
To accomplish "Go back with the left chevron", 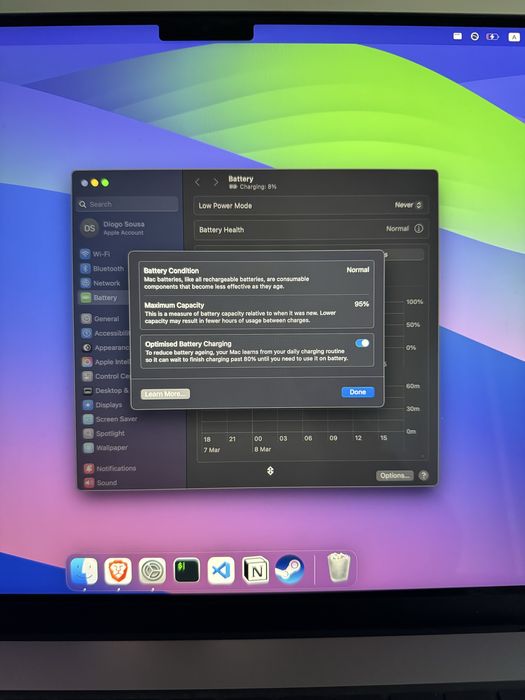I will 197,182.
